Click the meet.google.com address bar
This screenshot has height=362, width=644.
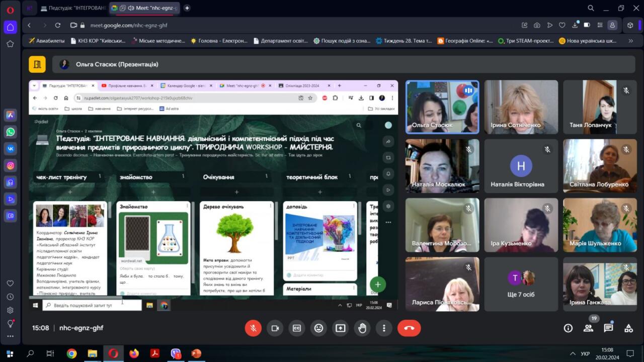pos(129,25)
